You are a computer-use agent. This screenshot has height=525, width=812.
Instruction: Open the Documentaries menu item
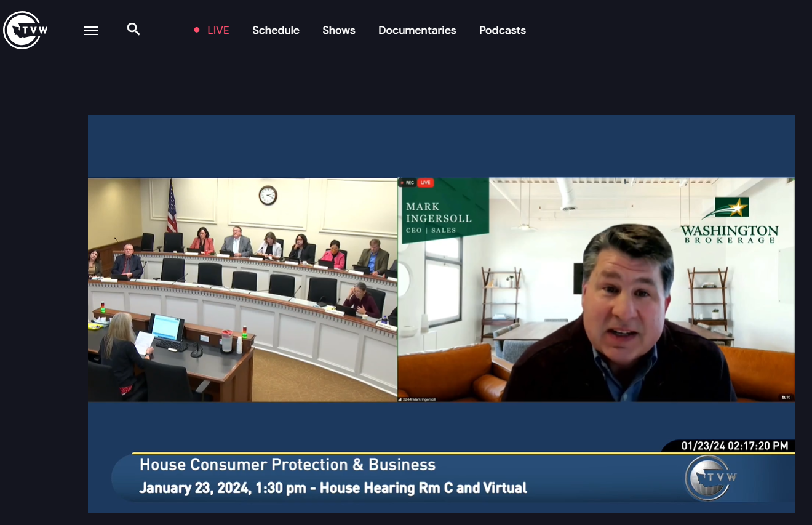[417, 30]
